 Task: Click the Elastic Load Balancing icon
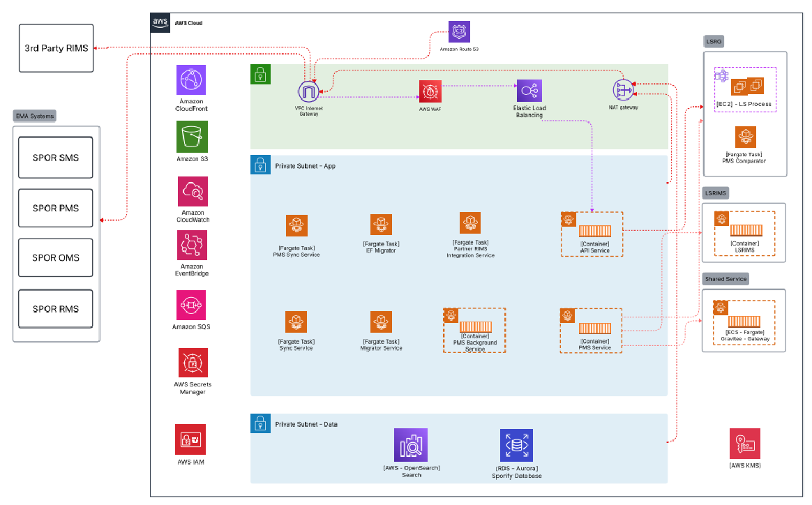pos(529,91)
